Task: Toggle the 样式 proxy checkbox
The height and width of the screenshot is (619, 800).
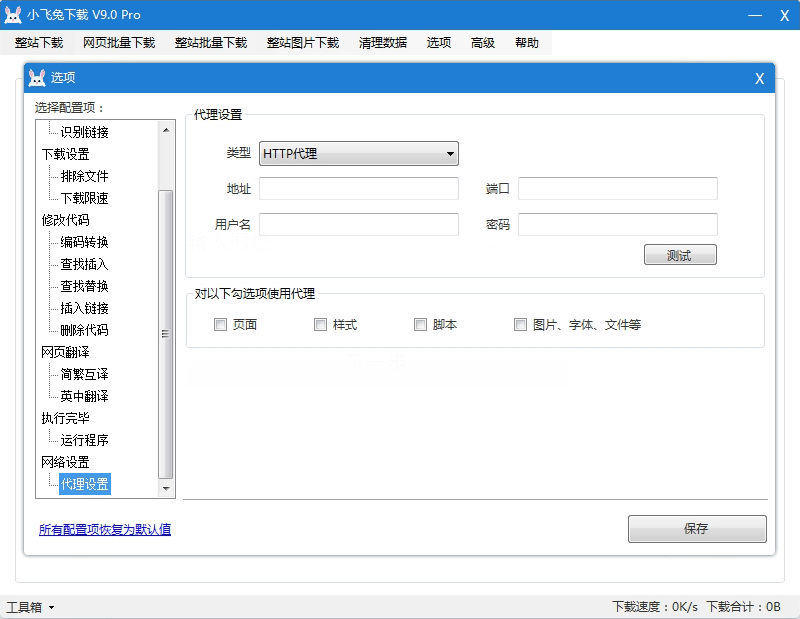Action: [320, 324]
